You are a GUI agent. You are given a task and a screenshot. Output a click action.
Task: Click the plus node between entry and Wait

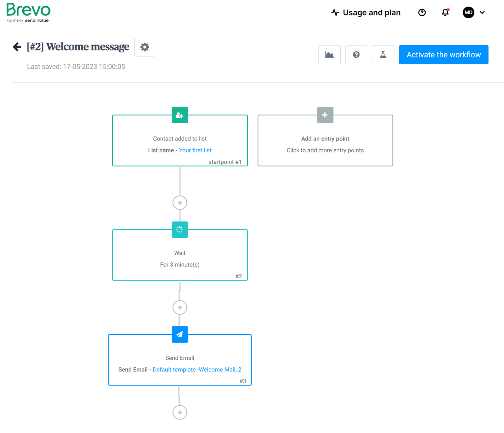coord(179,202)
